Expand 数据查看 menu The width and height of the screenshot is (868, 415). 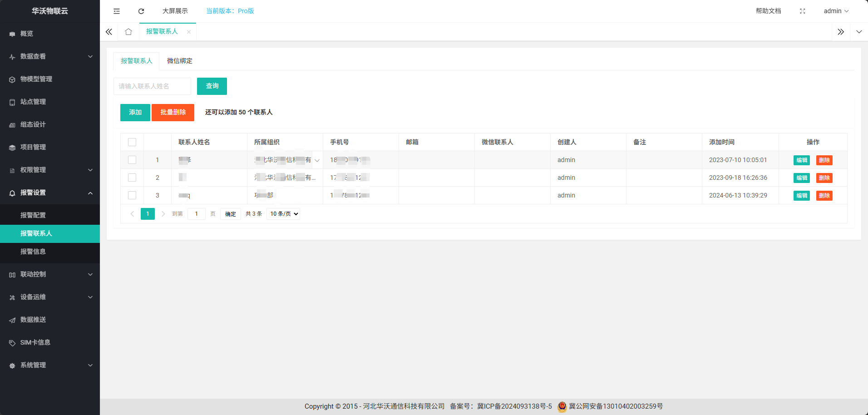pos(50,56)
